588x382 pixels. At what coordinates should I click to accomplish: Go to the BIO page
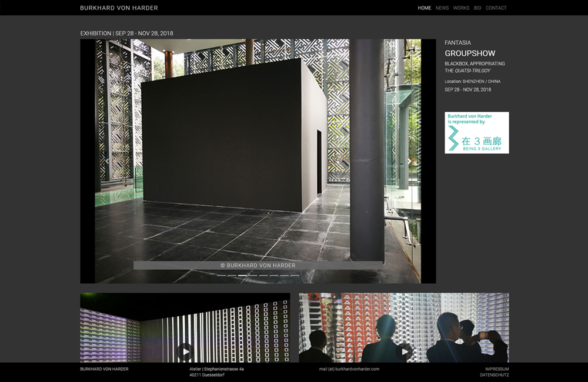point(477,8)
